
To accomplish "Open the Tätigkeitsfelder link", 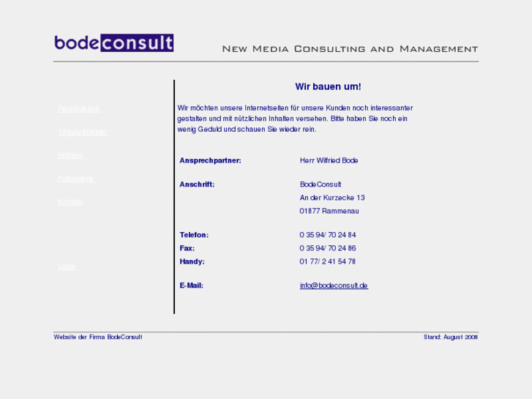I will pyautogui.click(x=83, y=132).
